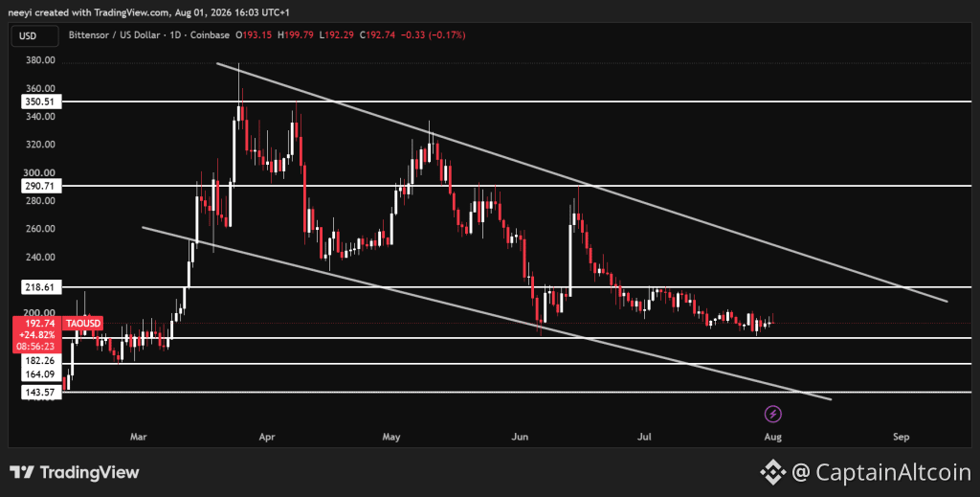Click the high value H199.79

(296, 35)
